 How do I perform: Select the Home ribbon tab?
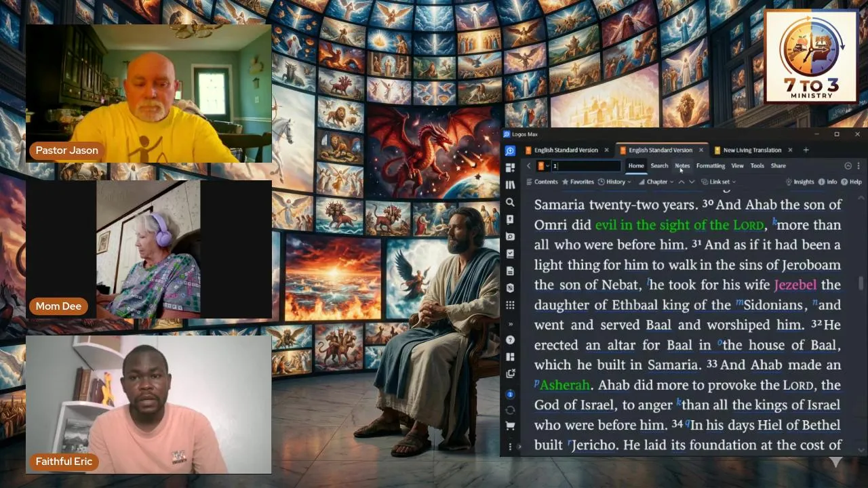pos(635,166)
